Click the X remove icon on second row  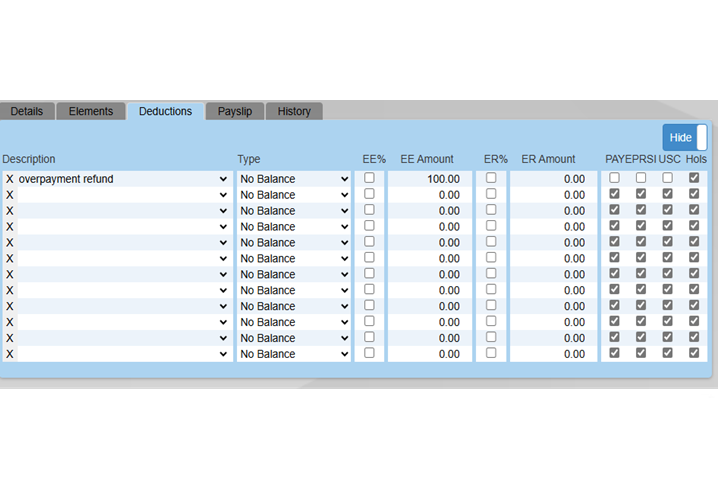(x=9, y=195)
